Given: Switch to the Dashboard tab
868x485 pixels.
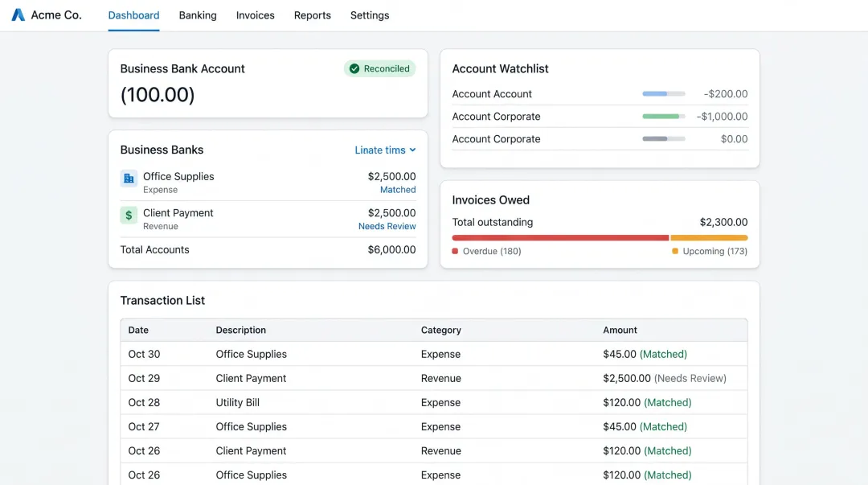Looking at the screenshot, I should point(133,15).
